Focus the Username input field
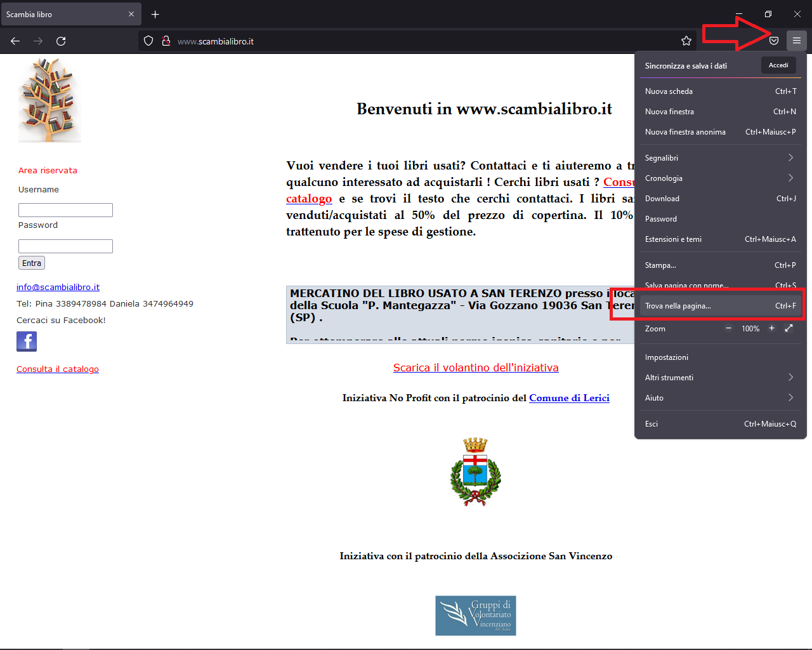The height and width of the screenshot is (650, 812). tap(65, 210)
